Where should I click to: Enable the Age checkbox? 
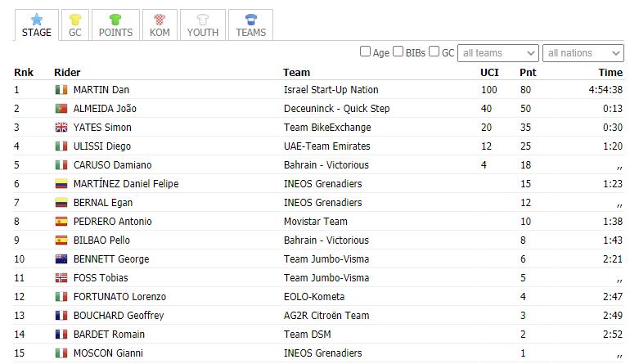click(365, 52)
